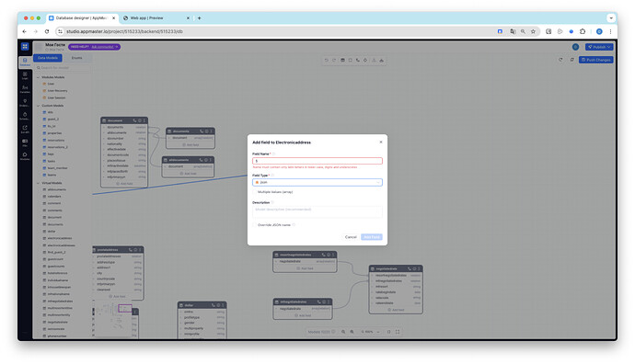Open the Modules section in sidebar
The image size is (635, 364).
(25, 156)
